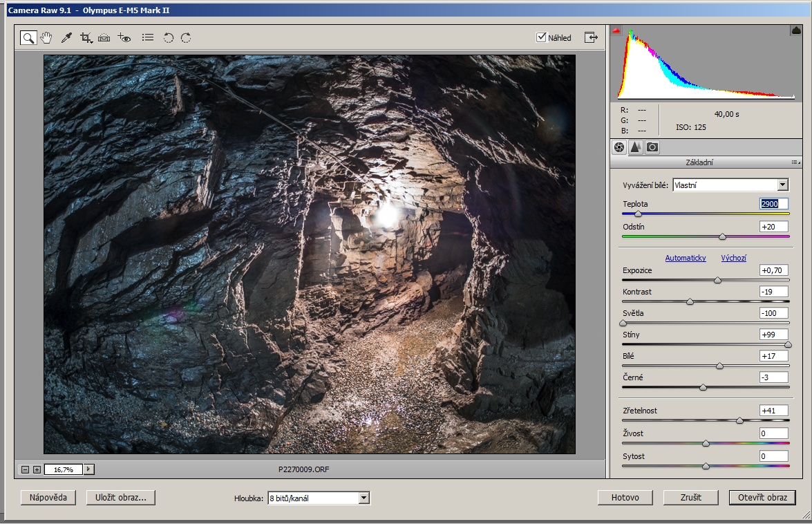Screen dimensions: 812x524
Task: Switch to the Detail tab with triangles
Action: pyautogui.click(x=635, y=147)
